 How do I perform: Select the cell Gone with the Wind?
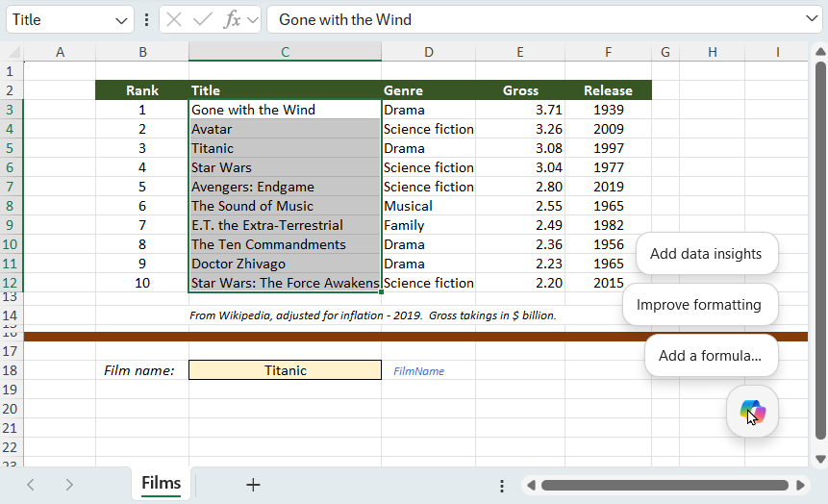pos(286,110)
